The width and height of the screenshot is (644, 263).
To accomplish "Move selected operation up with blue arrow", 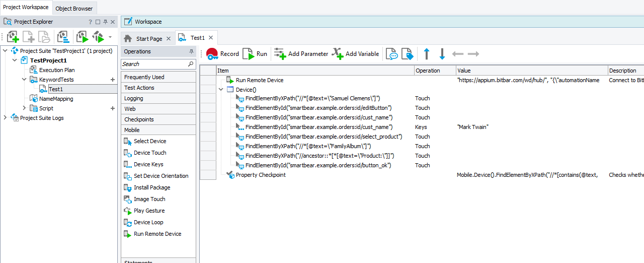I will point(427,54).
